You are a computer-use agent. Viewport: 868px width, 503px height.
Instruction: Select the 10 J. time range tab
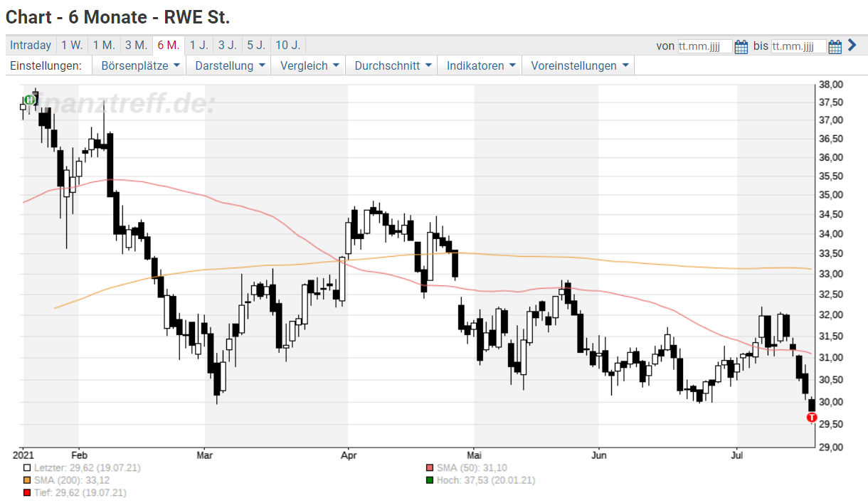coord(287,45)
